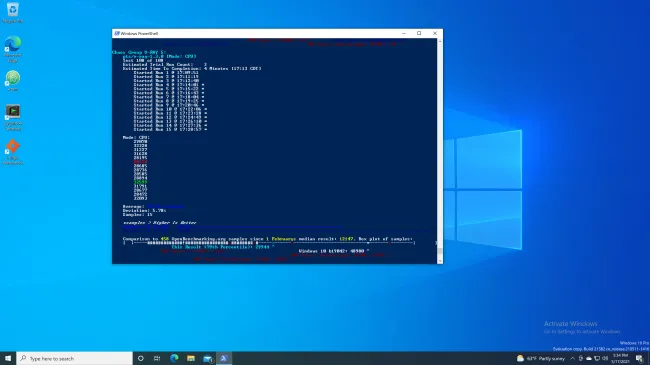Screen dimensions: 650x365
Task: Open the Mail app taskbar icon
Action: pos(207,358)
